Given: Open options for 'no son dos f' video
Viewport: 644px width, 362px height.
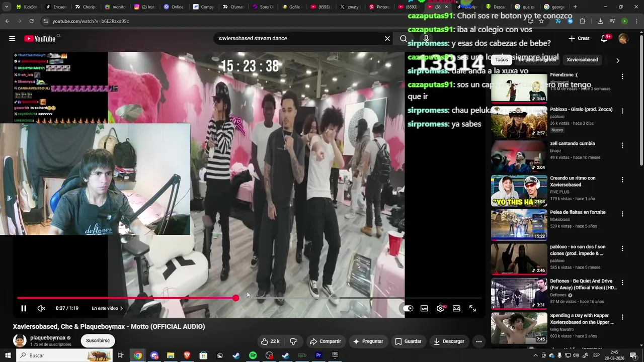Looking at the screenshot, I should 622,248.
